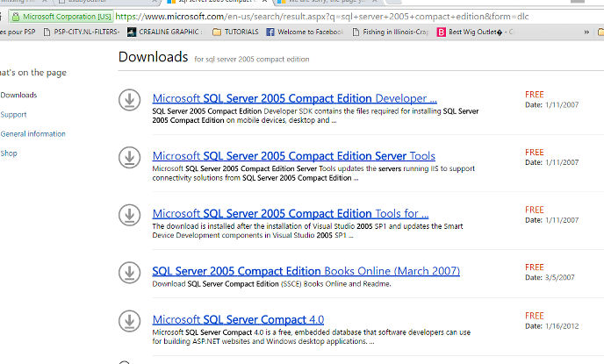Click FREE label on Books Online row

coord(535,267)
